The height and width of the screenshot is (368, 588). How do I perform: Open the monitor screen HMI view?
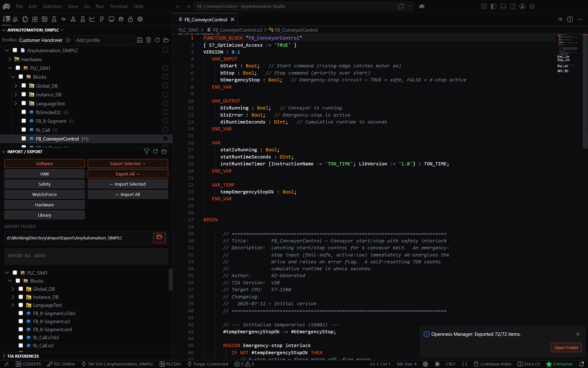[x=111, y=19]
